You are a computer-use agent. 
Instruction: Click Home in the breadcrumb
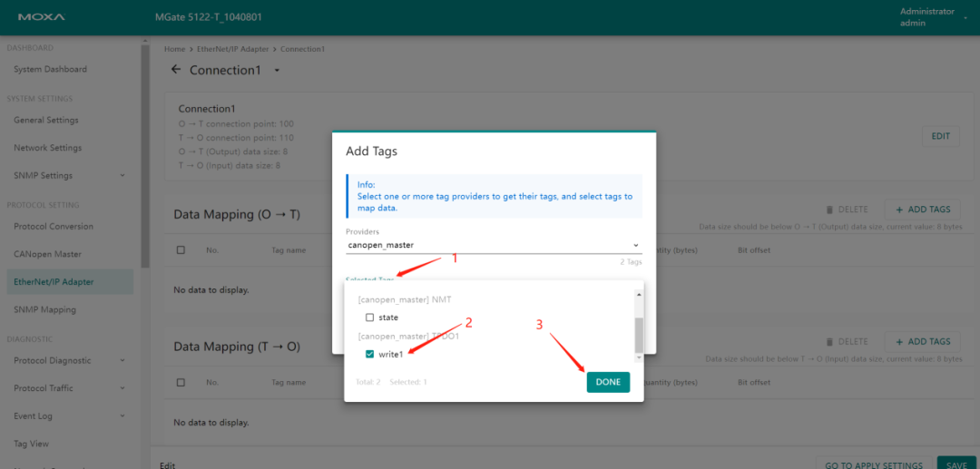174,49
